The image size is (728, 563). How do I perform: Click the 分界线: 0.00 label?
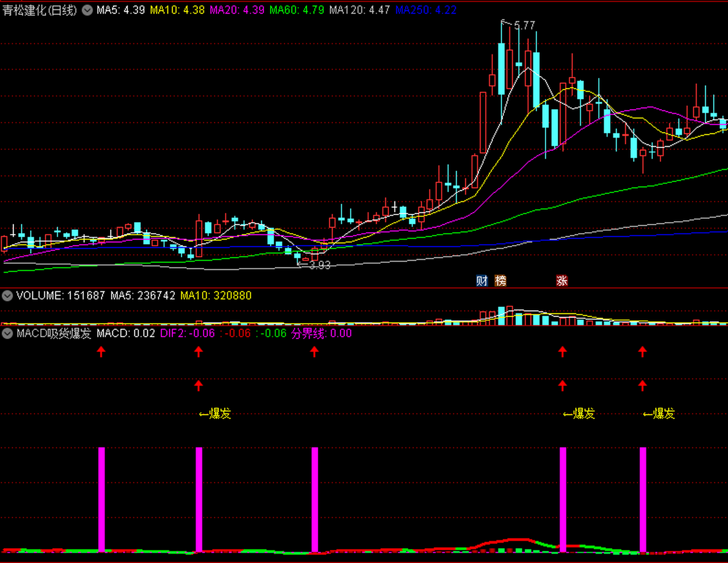click(321, 333)
